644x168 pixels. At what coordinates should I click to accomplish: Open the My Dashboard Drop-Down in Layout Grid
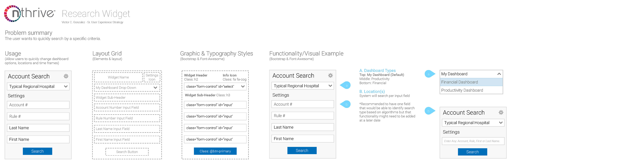tap(127, 88)
